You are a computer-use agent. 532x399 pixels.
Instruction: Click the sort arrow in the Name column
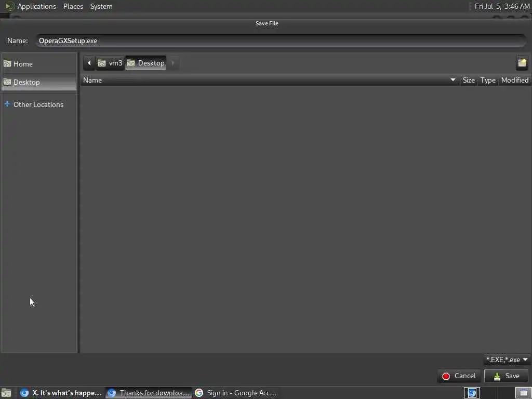(x=453, y=79)
